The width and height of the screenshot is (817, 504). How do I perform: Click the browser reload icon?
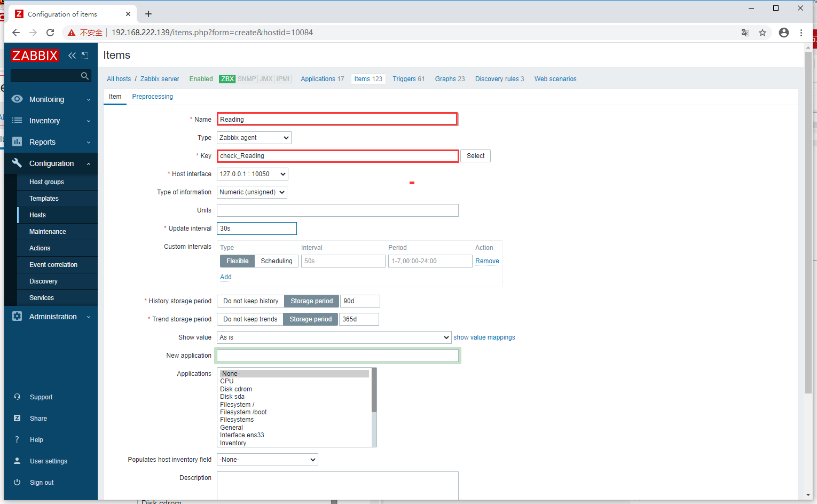[x=50, y=33]
